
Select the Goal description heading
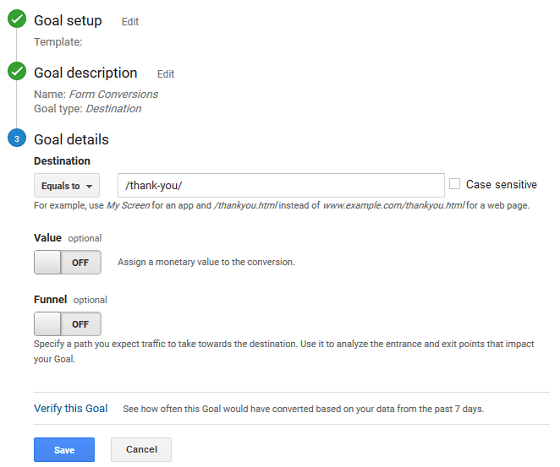point(85,73)
